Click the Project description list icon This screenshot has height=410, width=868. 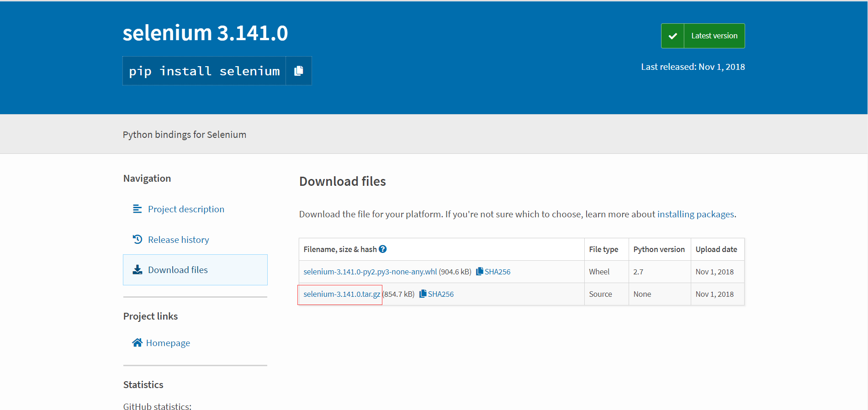(137, 209)
